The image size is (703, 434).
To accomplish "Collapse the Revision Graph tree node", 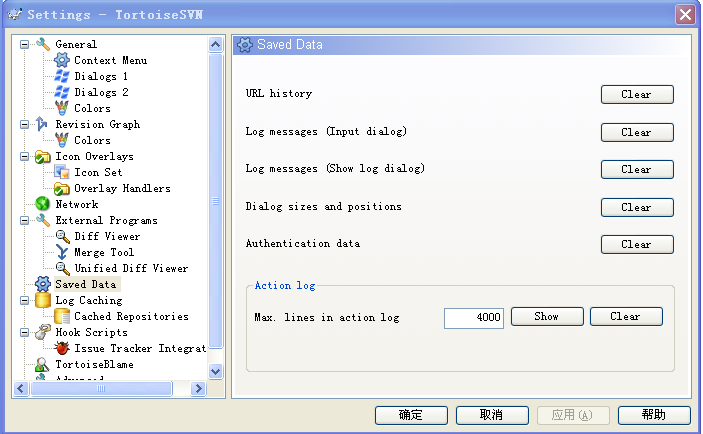I will point(24,125).
